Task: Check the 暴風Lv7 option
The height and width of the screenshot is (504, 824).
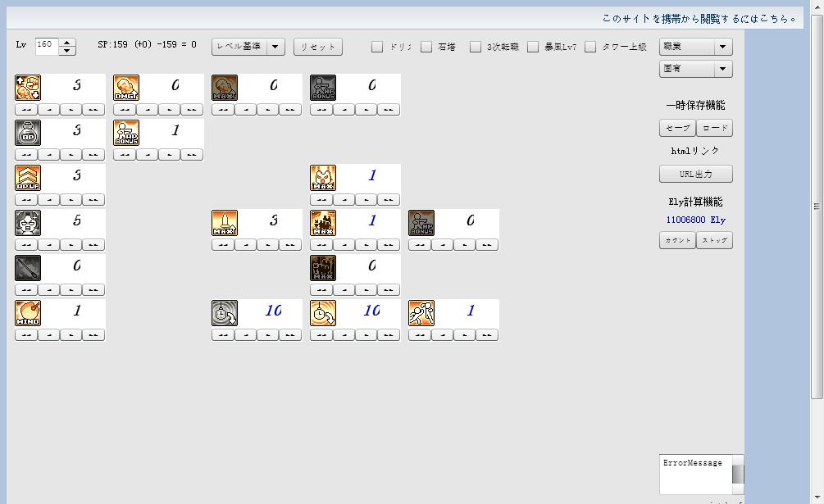Action: 533,47
